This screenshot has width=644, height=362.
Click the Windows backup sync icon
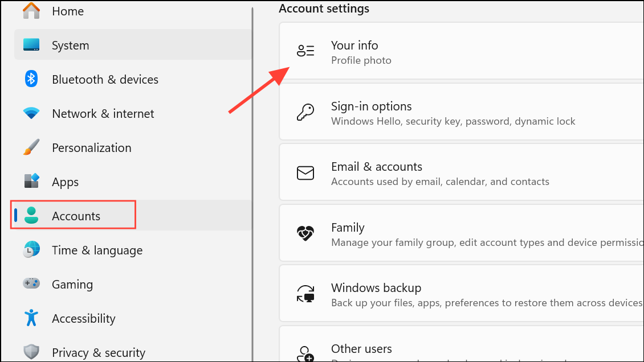(305, 294)
